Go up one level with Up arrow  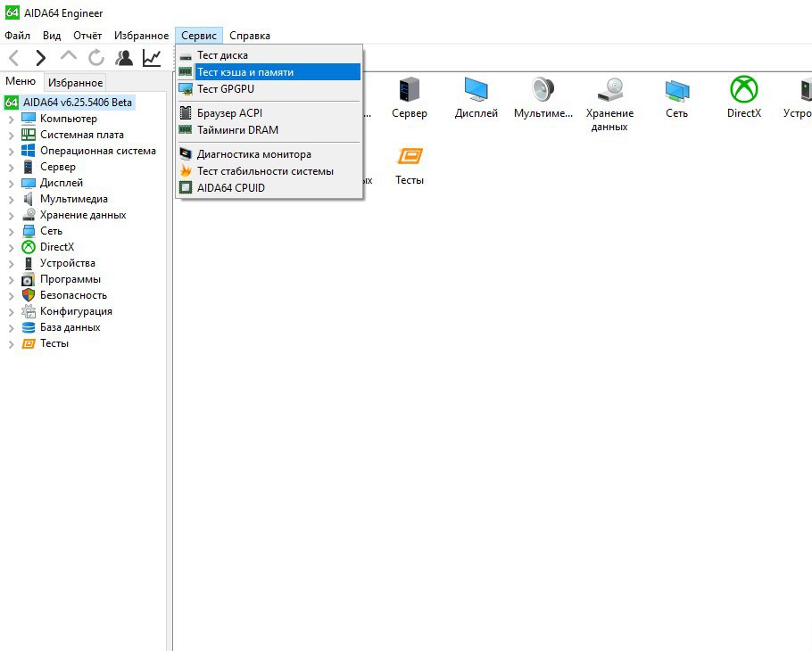click(x=69, y=56)
